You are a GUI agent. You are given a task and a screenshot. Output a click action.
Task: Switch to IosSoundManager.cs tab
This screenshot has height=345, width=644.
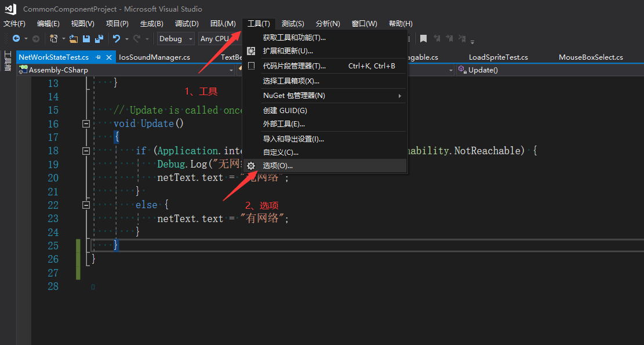(x=154, y=57)
